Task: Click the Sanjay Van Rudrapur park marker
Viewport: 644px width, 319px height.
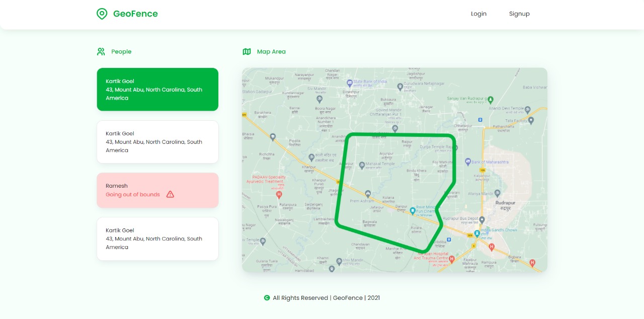Action: tap(491, 99)
